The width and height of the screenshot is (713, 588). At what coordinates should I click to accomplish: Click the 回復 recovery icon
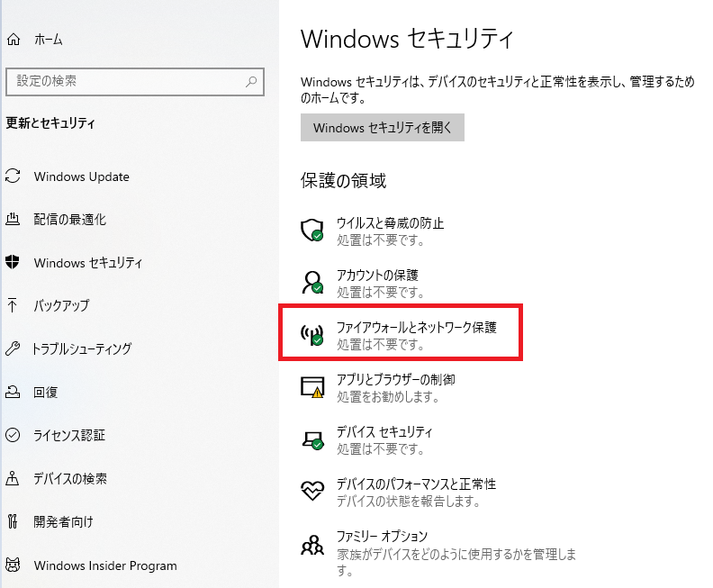13,392
